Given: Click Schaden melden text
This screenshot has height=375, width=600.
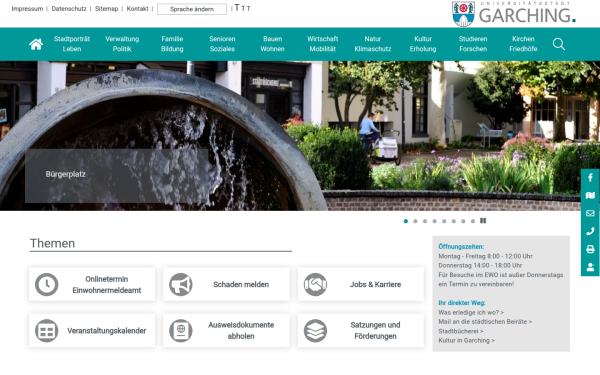Looking at the screenshot, I should coord(241,284).
